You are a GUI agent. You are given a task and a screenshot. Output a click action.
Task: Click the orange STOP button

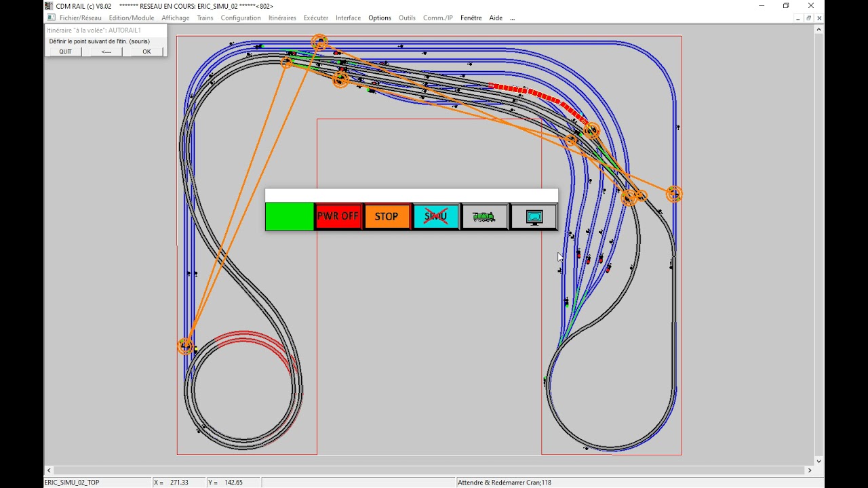tap(387, 216)
